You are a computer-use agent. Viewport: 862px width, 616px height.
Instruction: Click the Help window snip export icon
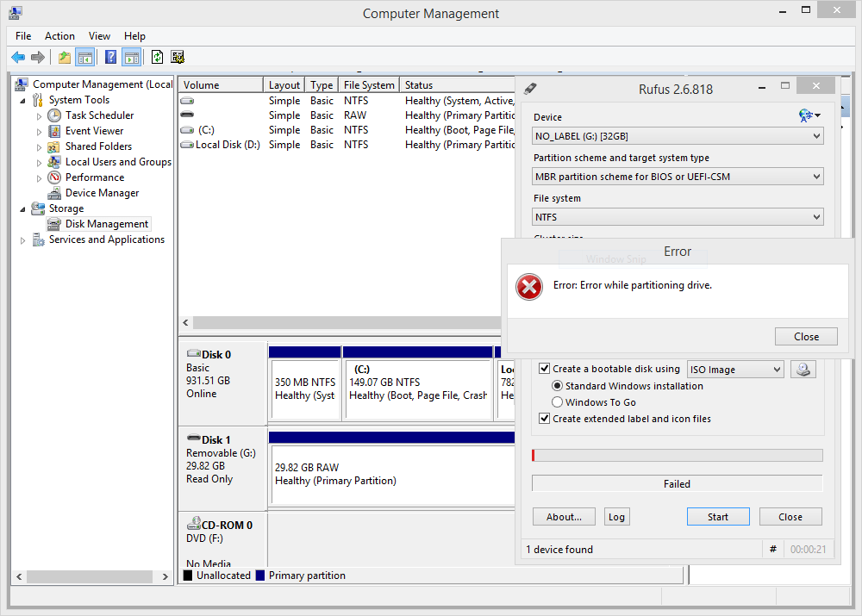point(178,57)
